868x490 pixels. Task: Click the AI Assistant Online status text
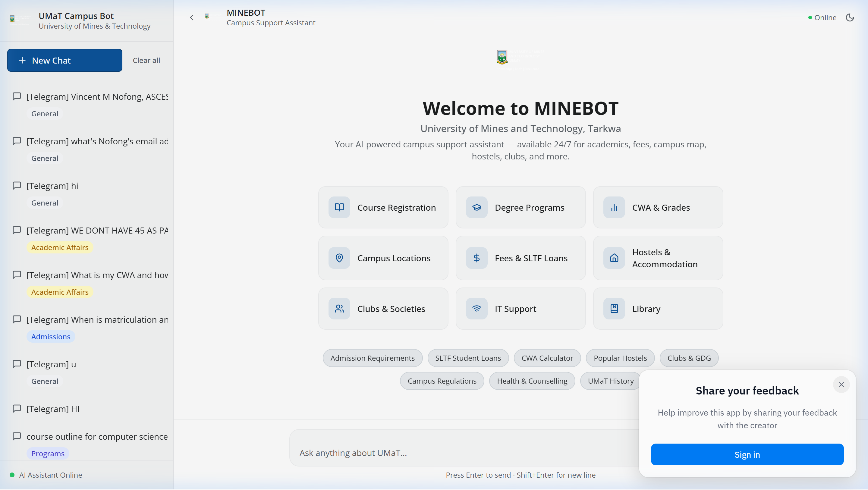(51, 475)
